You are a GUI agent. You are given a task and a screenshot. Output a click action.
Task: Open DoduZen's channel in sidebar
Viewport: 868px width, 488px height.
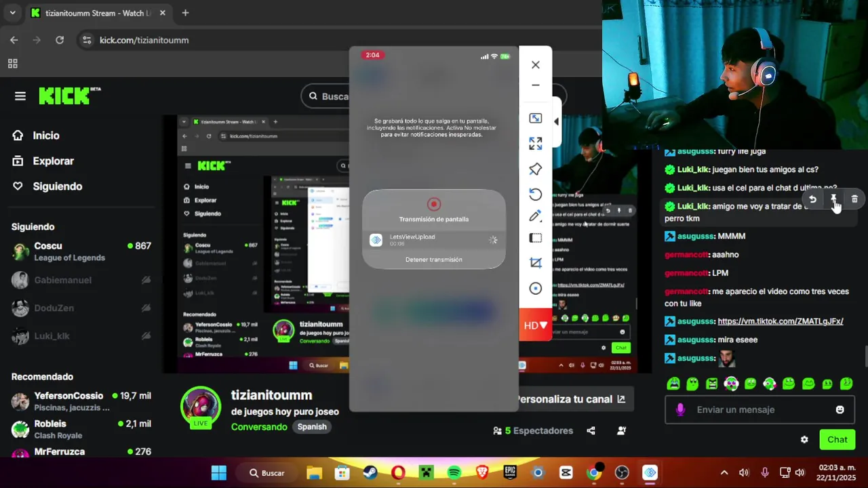click(81, 308)
